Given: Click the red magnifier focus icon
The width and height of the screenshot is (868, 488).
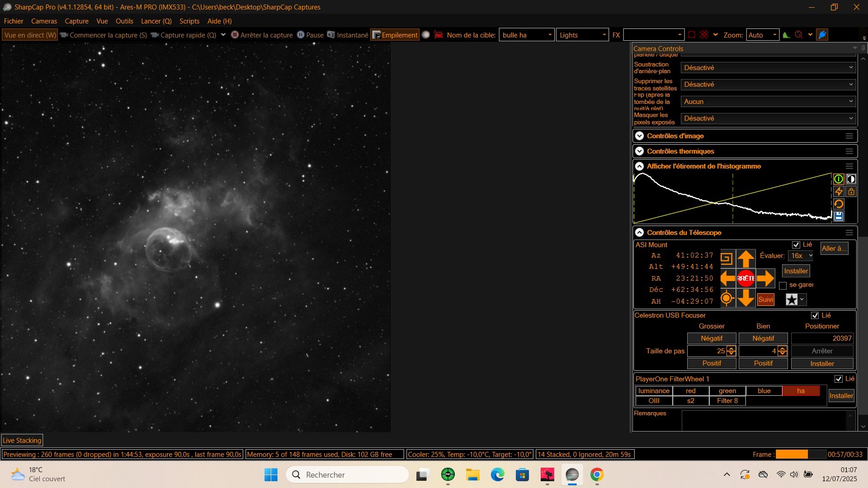Looking at the screenshot, I should point(799,35).
